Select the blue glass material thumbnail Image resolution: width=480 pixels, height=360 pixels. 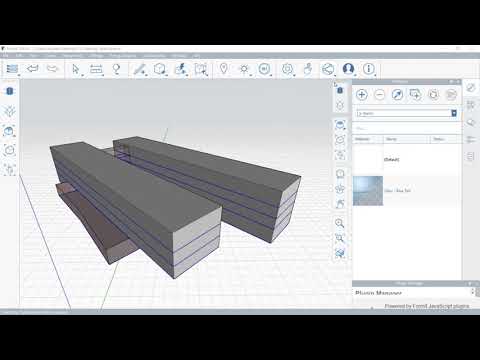click(368, 191)
